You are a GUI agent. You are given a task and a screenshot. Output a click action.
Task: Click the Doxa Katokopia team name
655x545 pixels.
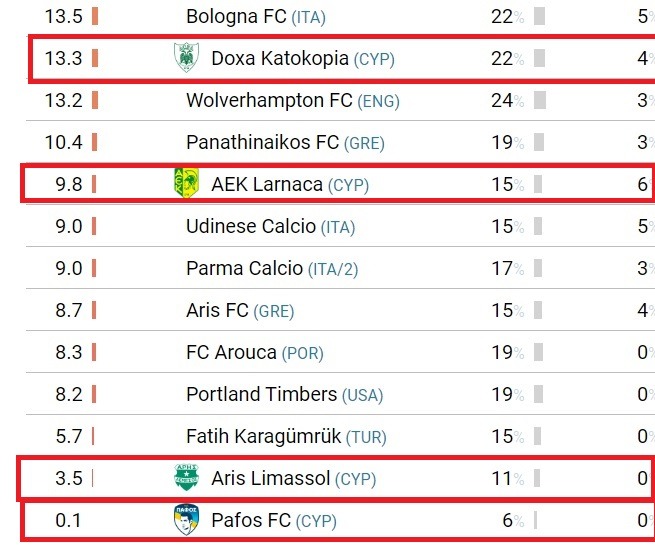pos(280,58)
